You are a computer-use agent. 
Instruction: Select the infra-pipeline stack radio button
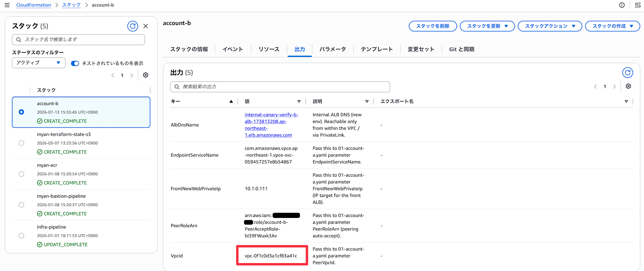pos(21,236)
